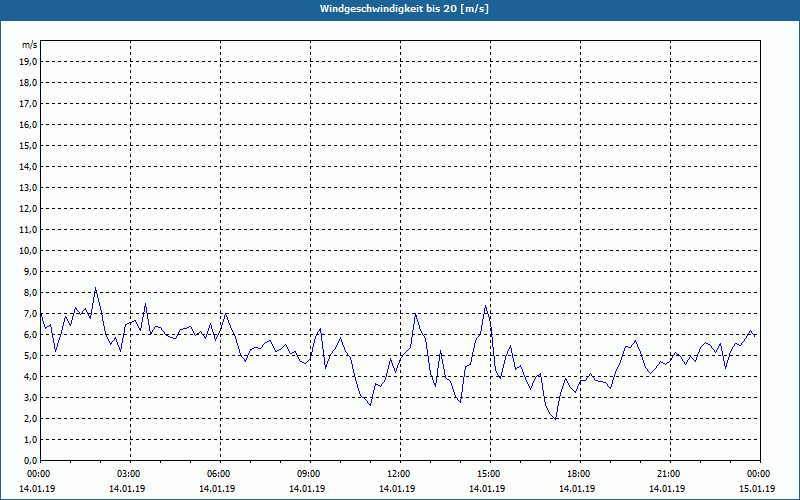Click the '14.01.19' date below 09:00
This screenshot has width=800, height=500.
[x=307, y=489]
